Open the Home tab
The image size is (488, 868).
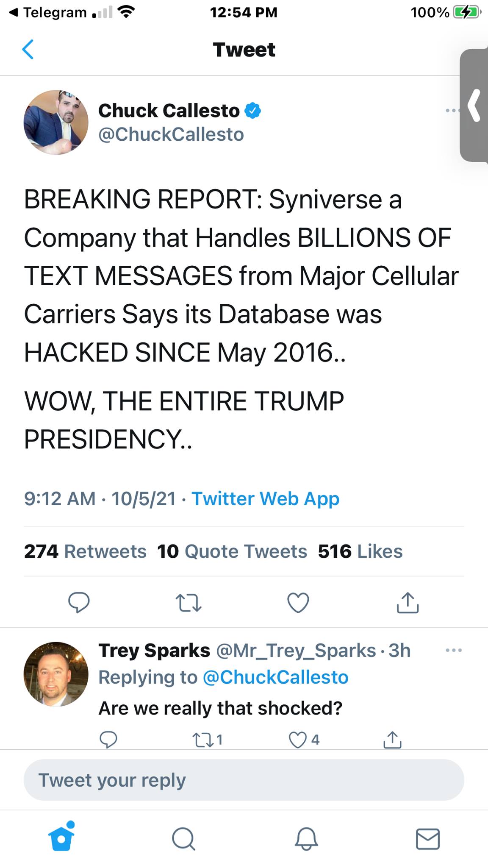tap(62, 838)
